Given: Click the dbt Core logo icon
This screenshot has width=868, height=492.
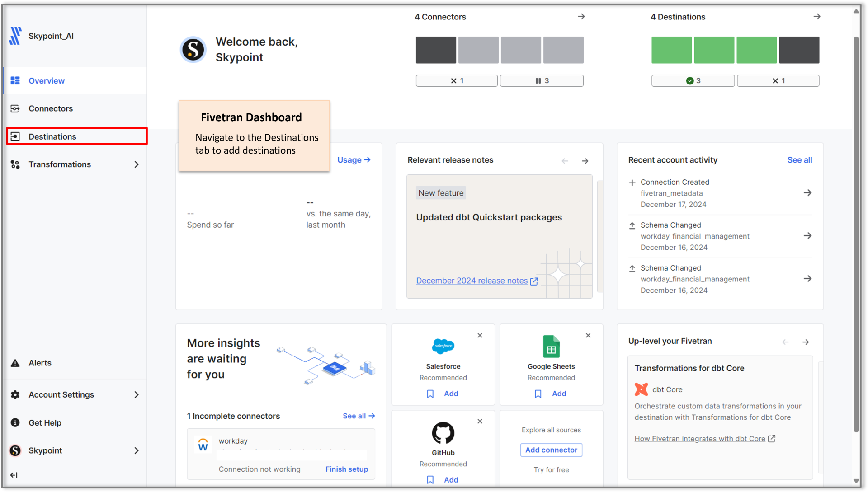Looking at the screenshot, I should point(641,389).
